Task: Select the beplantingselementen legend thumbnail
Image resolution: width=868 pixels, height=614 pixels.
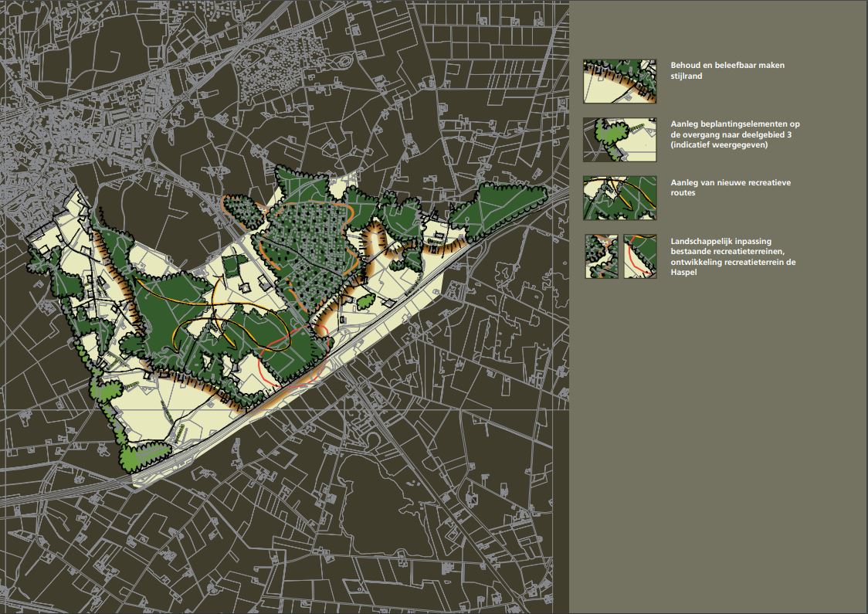Action: pyautogui.click(x=619, y=140)
